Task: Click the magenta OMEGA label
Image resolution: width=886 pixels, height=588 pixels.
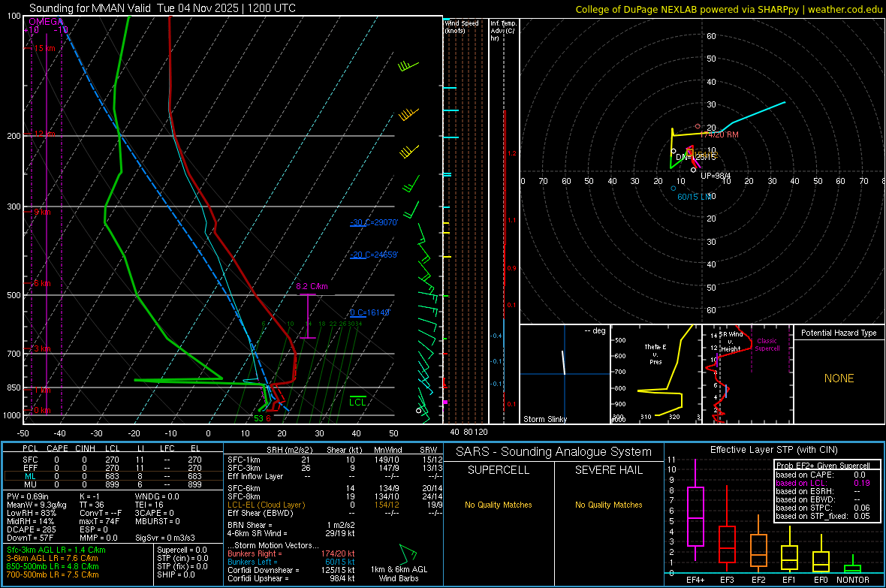Action: click(45, 22)
